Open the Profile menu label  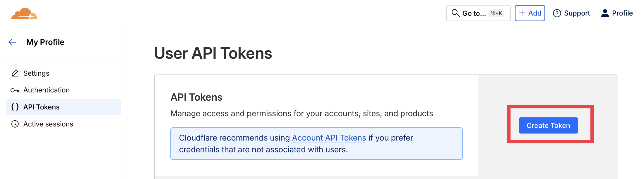point(622,13)
